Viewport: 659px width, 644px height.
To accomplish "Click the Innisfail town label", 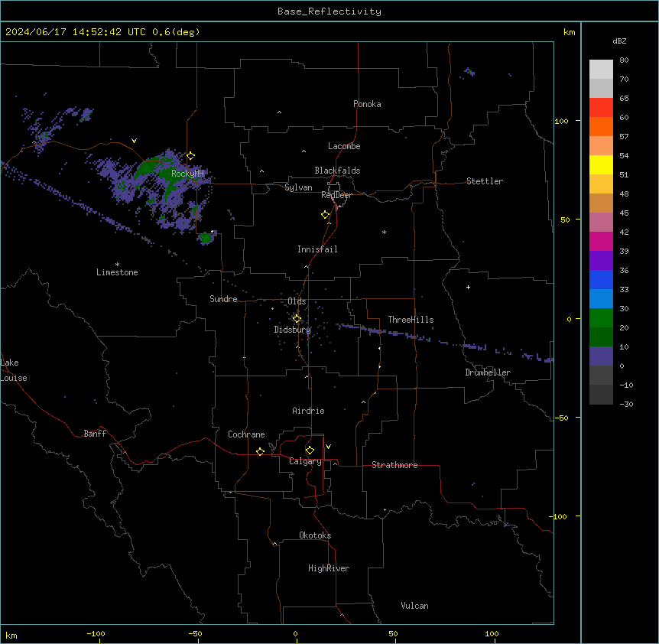I will 317,249.
